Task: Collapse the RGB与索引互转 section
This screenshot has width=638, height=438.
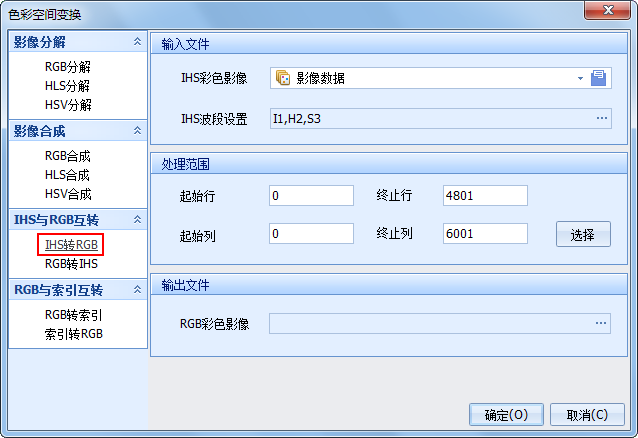Action: (136, 290)
